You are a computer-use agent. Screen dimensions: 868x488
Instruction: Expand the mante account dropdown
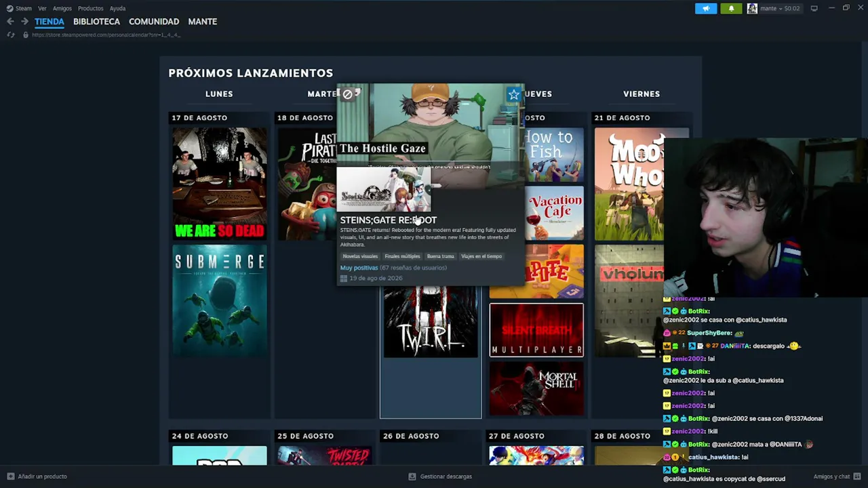[779, 8]
